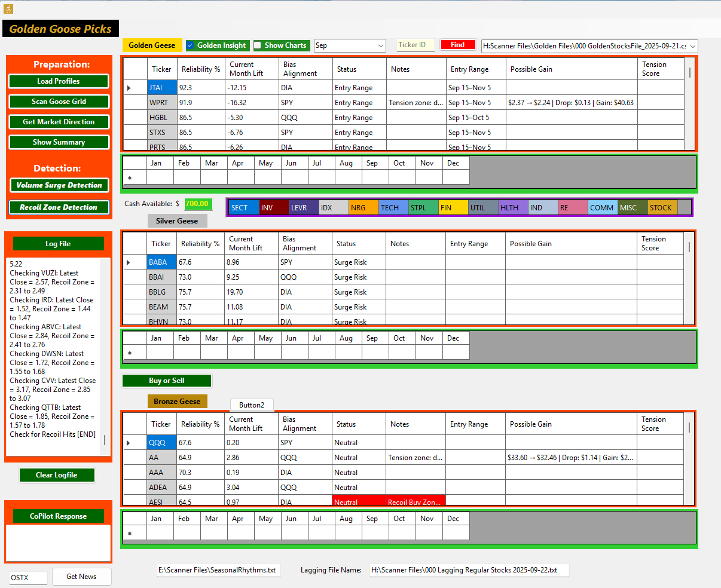Click the app icon in title bar

click(8, 9)
